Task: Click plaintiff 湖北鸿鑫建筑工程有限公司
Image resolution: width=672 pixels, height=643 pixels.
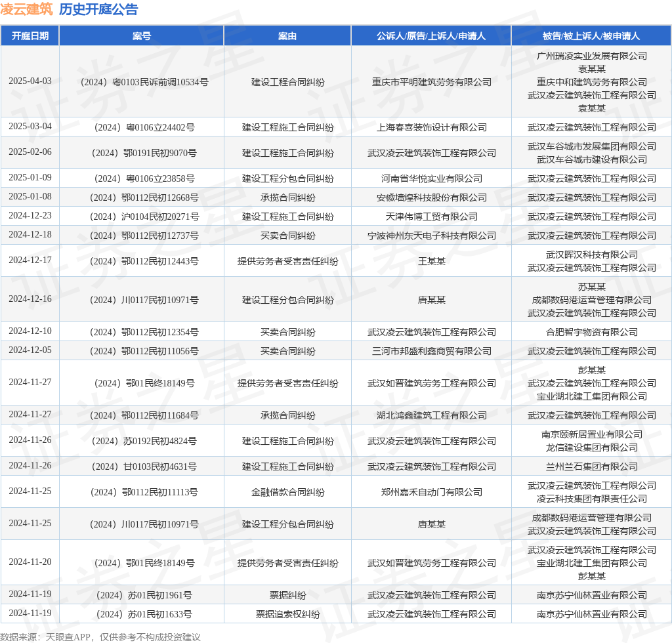Action: click(432, 415)
